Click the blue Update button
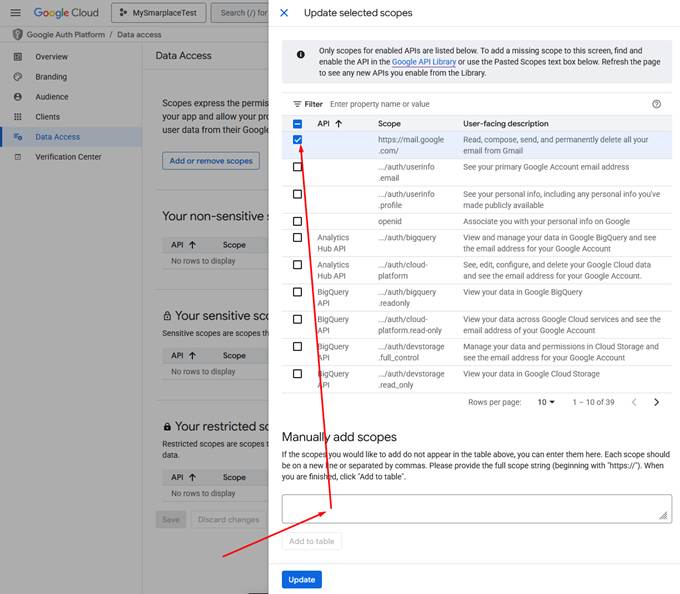The height and width of the screenshot is (594, 680). (x=302, y=580)
